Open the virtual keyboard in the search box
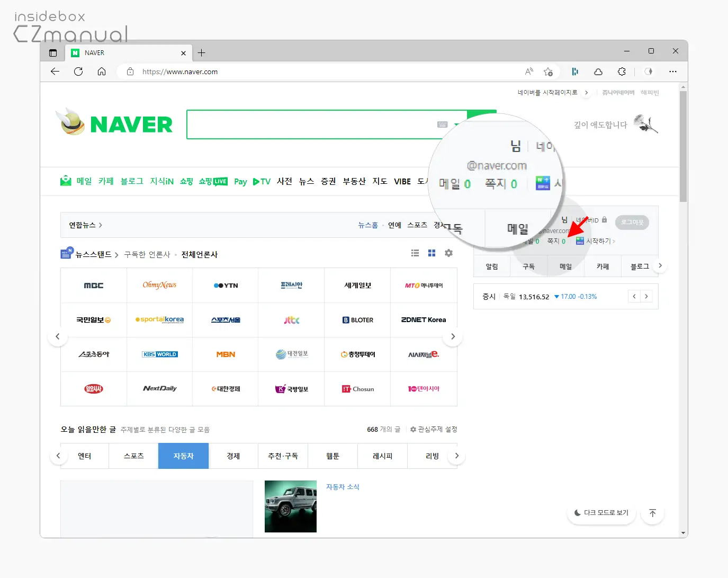The height and width of the screenshot is (578, 728). pyautogui.click(x=443, y=124)
